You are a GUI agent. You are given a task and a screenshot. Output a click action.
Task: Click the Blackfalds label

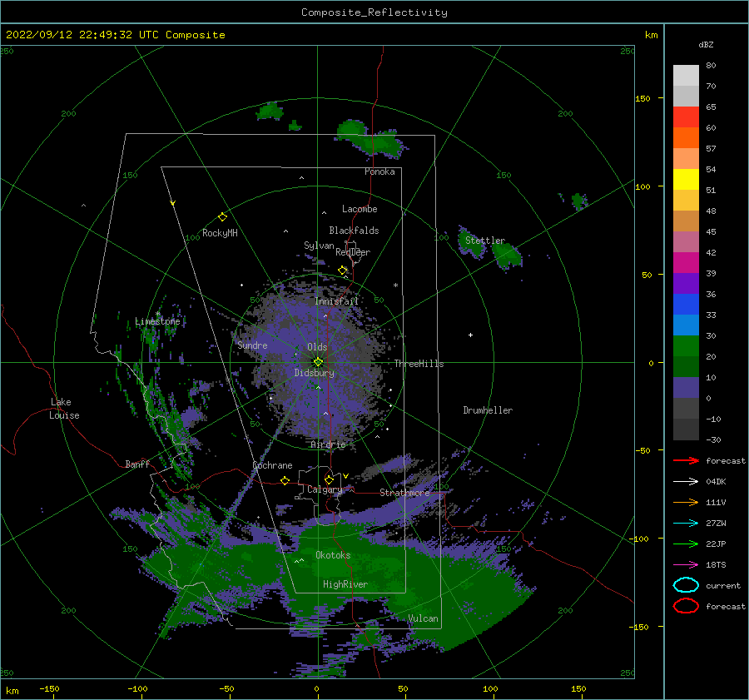click(354, 231)
